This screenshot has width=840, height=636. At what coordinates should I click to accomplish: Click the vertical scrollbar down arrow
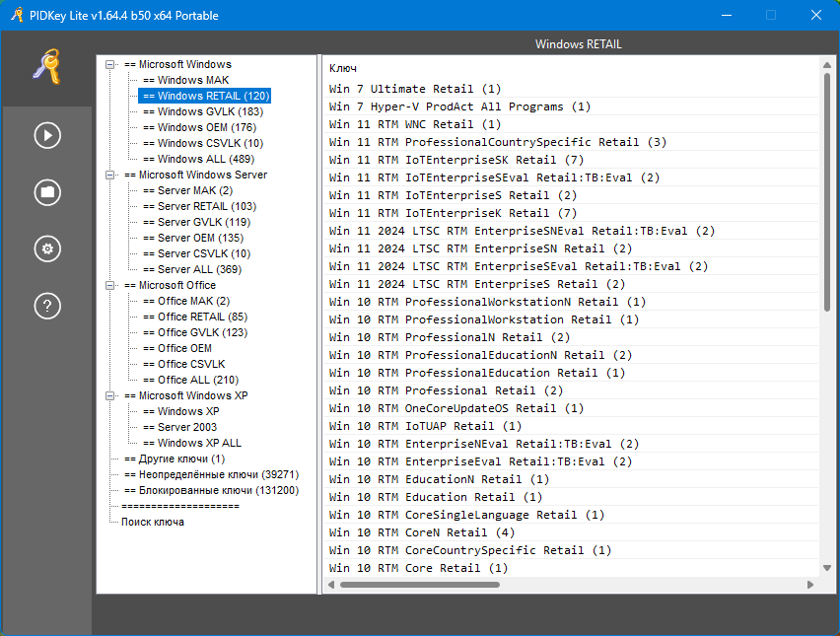(827, 570)
